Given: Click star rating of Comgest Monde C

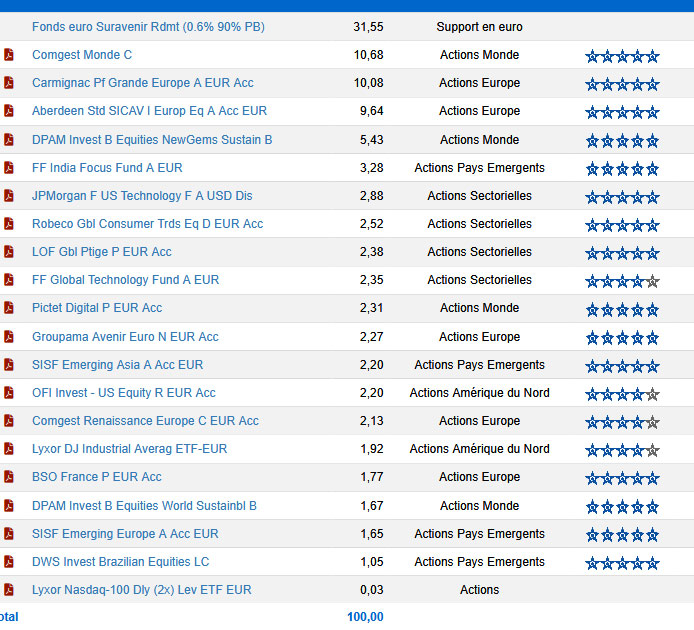Looking at the screenshot, I should click(x=622, y=56).
